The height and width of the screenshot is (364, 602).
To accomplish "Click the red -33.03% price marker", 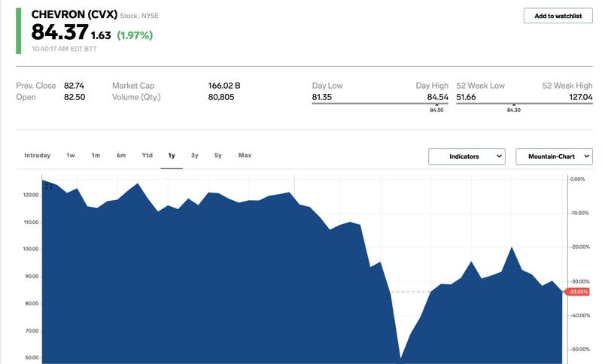I will 578,292.
